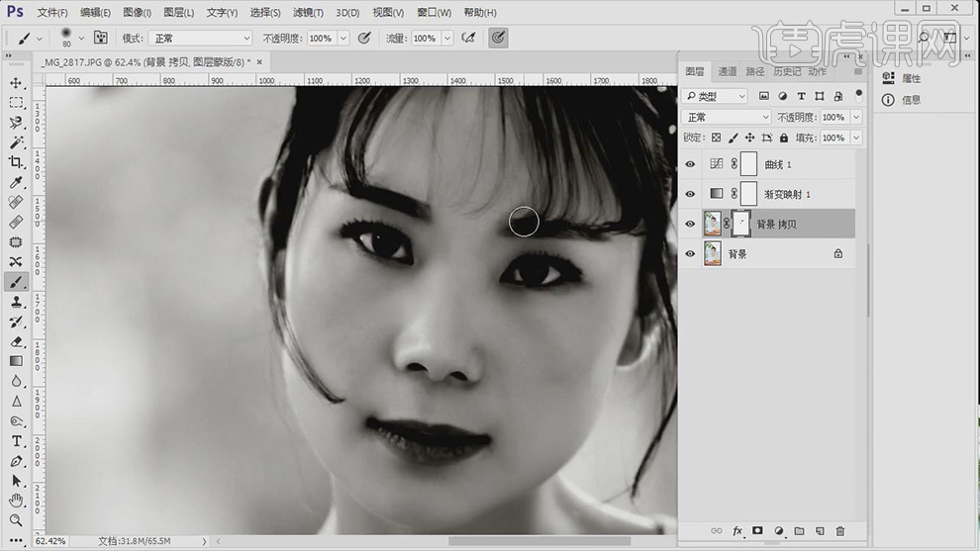980x551 pixels.
Task: Choose the Horizontal Type tool
Action: coord(16,441)
